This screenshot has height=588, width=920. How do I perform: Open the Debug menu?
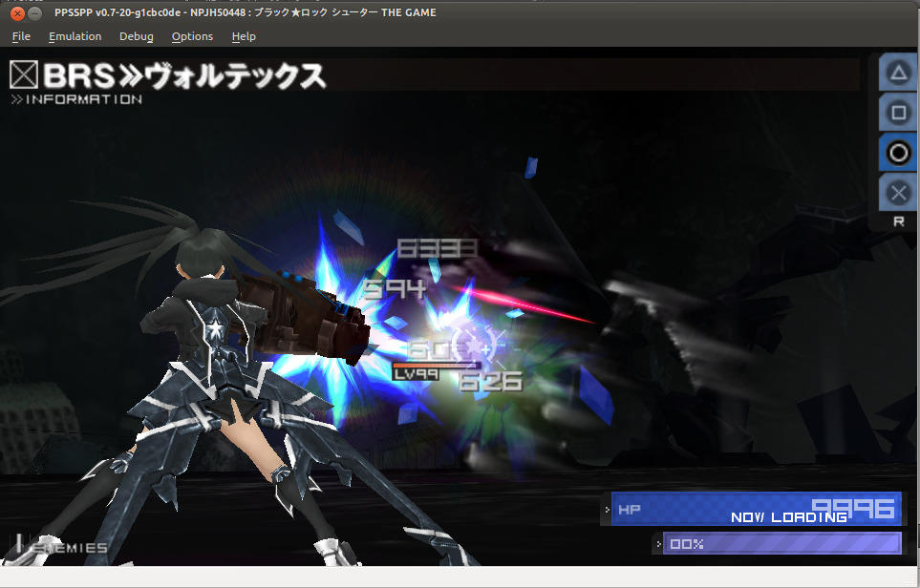[136, 36]
